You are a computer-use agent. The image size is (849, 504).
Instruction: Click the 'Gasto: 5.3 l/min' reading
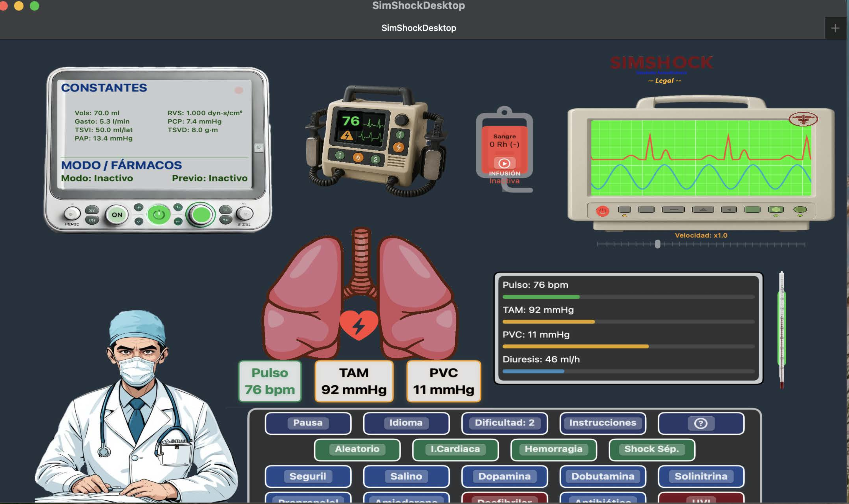[102, 122]
